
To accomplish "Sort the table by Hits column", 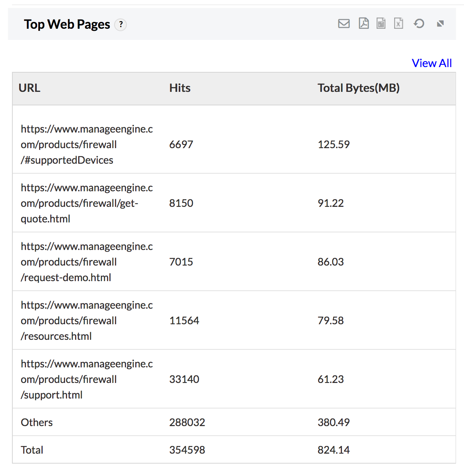I will click(180, 88).
